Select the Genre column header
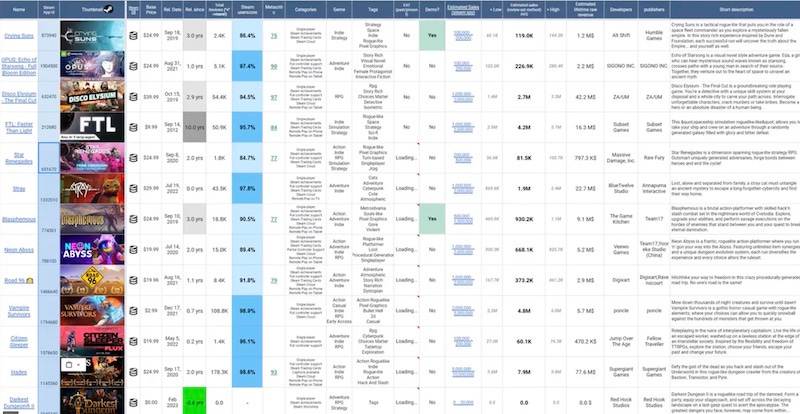Screen dimensions: 800x414 point(339,9)
